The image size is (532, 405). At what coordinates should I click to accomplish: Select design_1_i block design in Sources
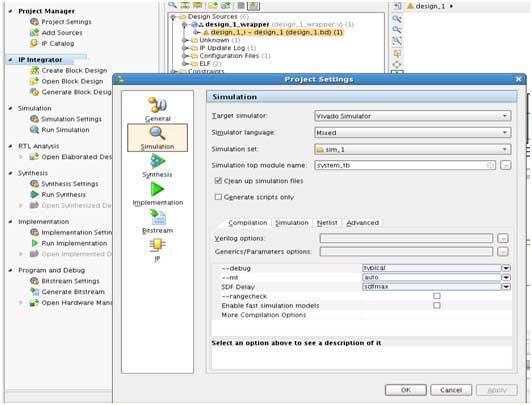(272, 32)
